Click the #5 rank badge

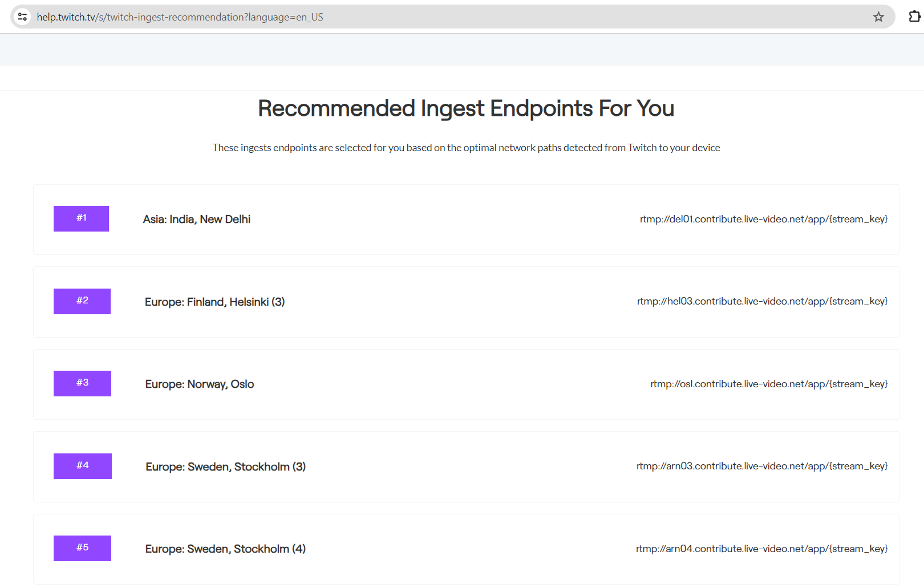(x=82, y=548)
